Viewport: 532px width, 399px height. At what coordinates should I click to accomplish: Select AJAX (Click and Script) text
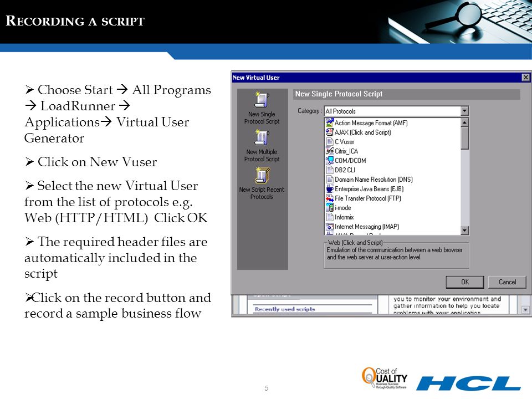pyautogui.click(x=362, y=132)
